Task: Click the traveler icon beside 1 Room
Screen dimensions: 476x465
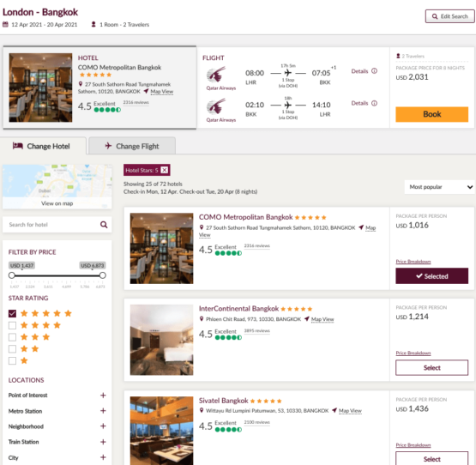Action: pos(93,24)
